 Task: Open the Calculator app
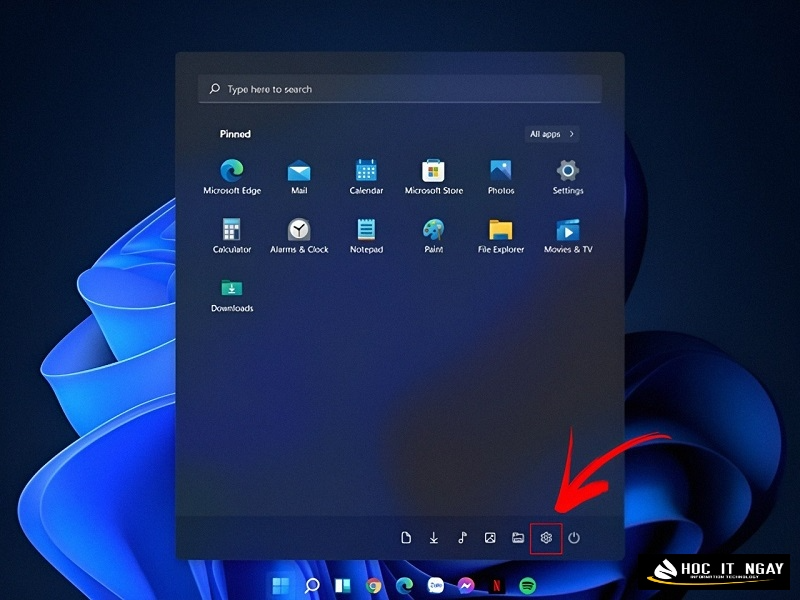232,236
